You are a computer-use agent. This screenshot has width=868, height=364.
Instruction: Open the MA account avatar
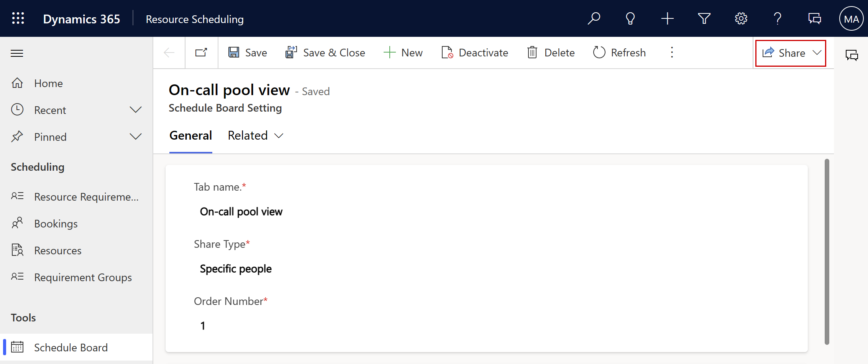[851, 18]
